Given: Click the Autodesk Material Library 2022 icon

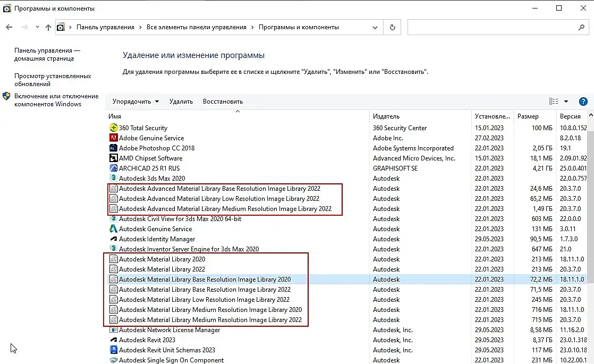Looking at the screenshot, I should 113,269.
